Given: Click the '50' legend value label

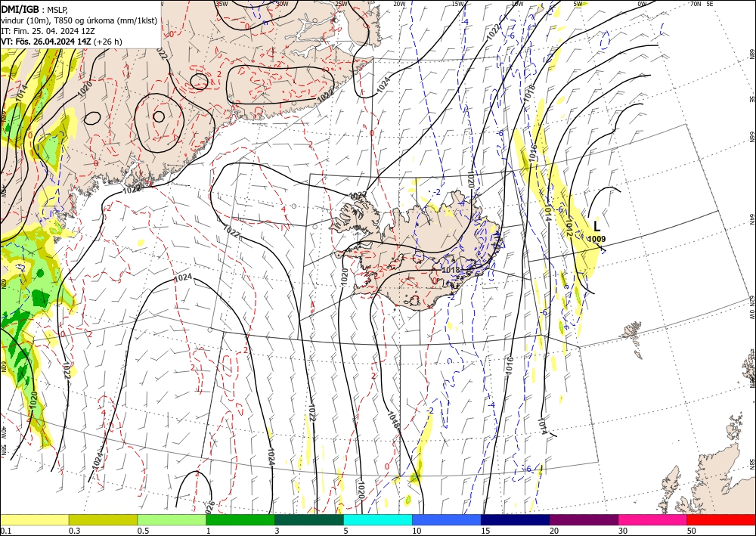Looking at the screenshot, I should pos(692,531).
